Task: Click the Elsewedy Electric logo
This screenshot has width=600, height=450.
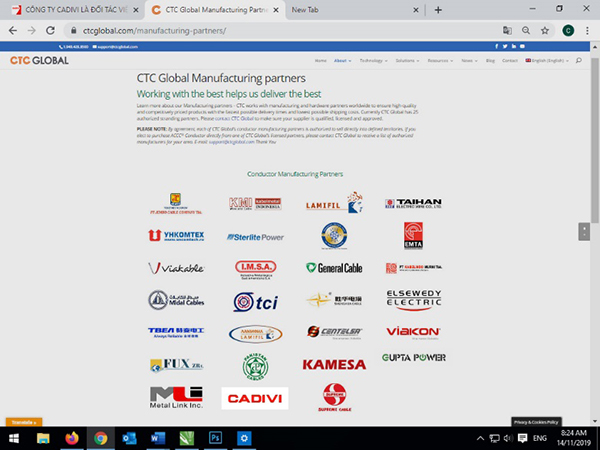Action: [x=414, y=300]
